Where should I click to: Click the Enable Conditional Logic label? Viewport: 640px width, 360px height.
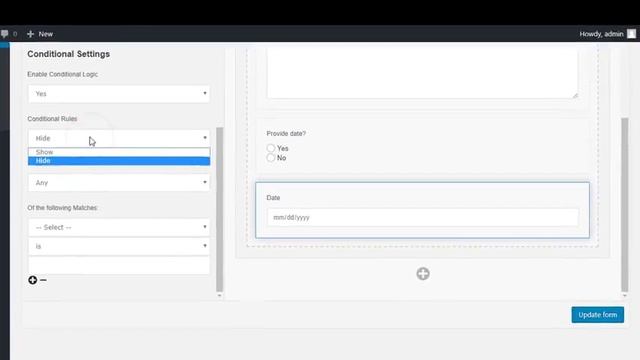pyautogui.click(x=62, y=74)
